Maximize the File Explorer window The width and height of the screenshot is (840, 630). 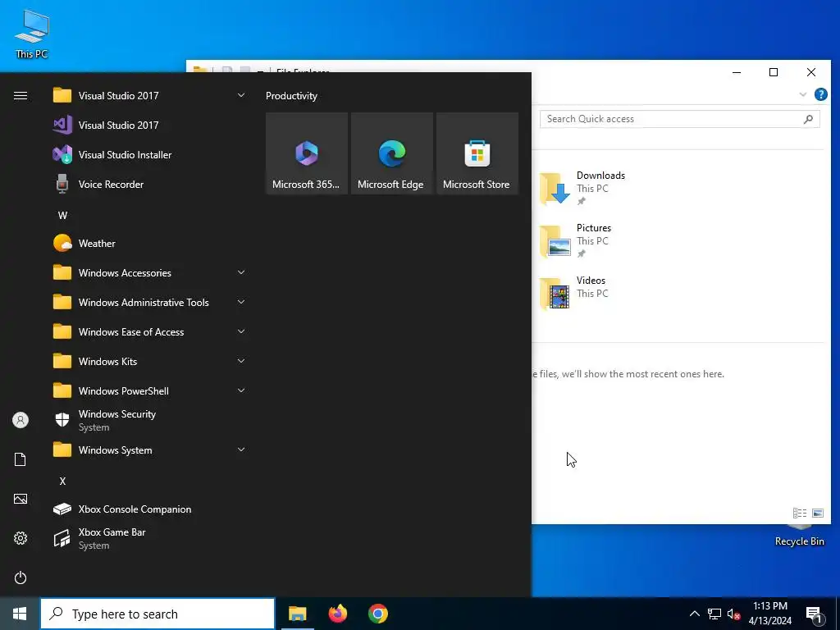coord(774,72)
